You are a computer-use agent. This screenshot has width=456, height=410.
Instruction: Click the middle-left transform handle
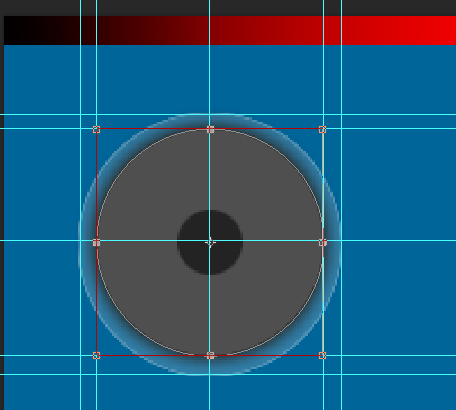point(96,243)
